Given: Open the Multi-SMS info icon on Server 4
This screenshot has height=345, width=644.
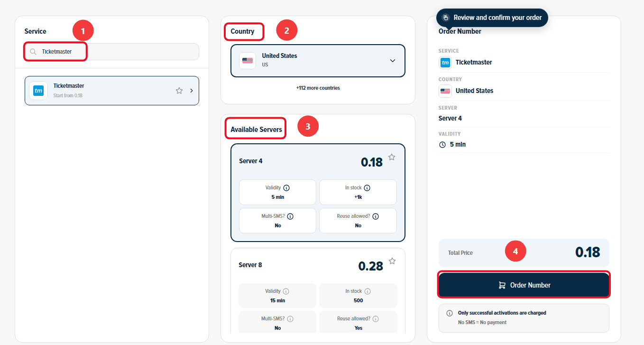Looking at the screenshot, I should click(x=290, y=216).
